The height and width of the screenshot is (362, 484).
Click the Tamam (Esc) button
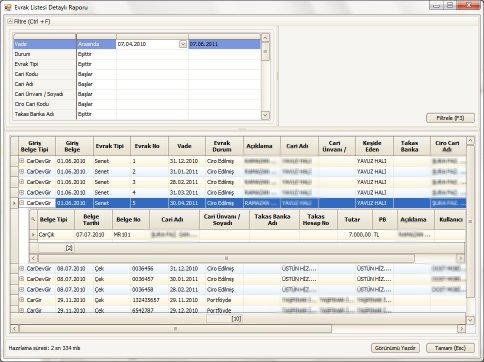coord(450,348)
